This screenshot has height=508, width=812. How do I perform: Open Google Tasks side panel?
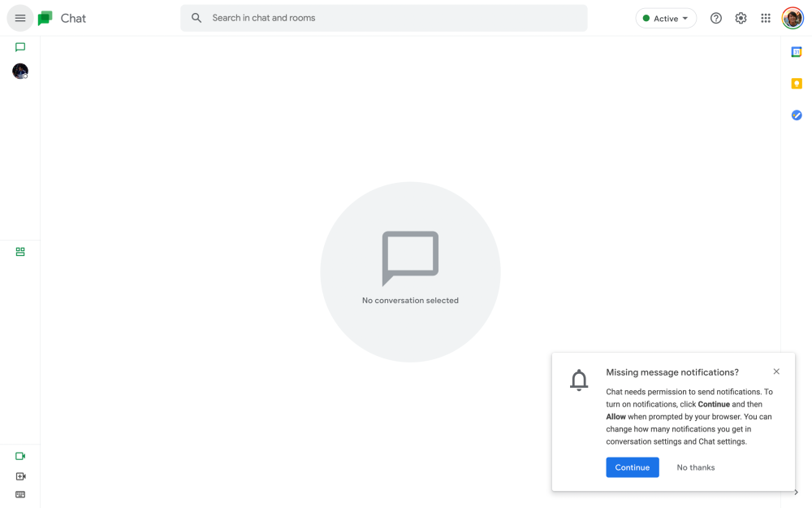(x=797, y=115)
